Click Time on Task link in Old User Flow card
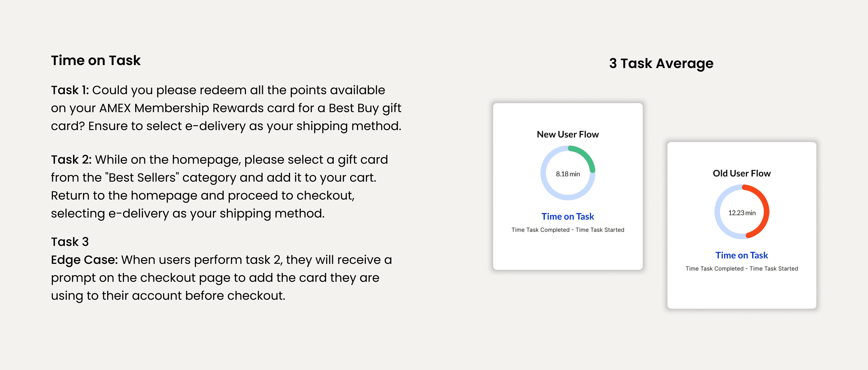Image resolution: width=868 pixels, height=370 pixels. point(742,255)
